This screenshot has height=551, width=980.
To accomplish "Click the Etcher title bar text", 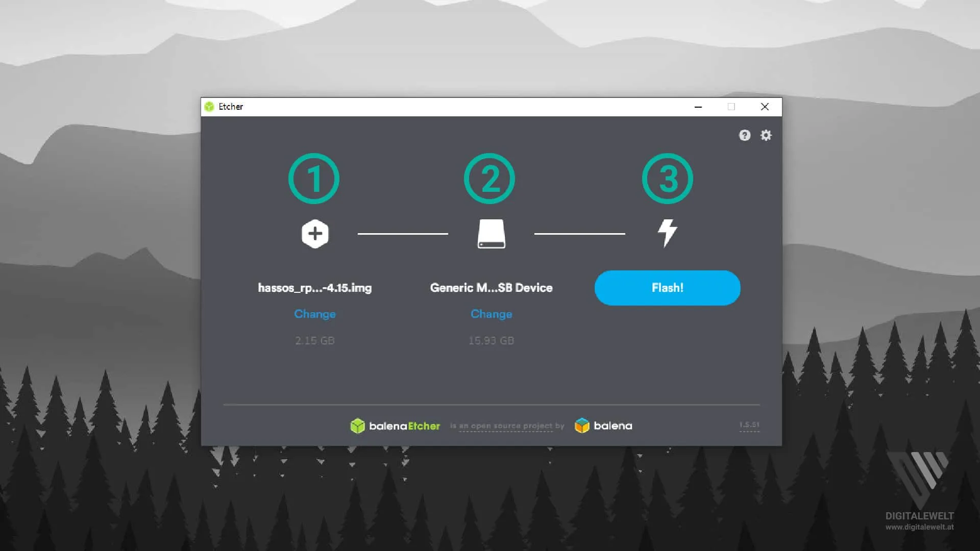I will click(x=231, y=107).
